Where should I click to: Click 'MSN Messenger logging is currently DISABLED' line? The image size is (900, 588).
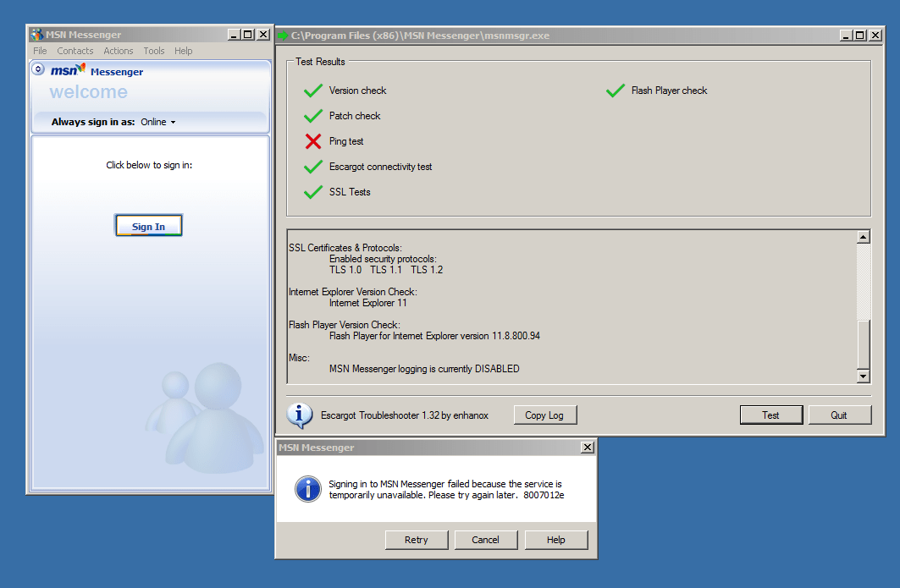[x=424, y=369]
